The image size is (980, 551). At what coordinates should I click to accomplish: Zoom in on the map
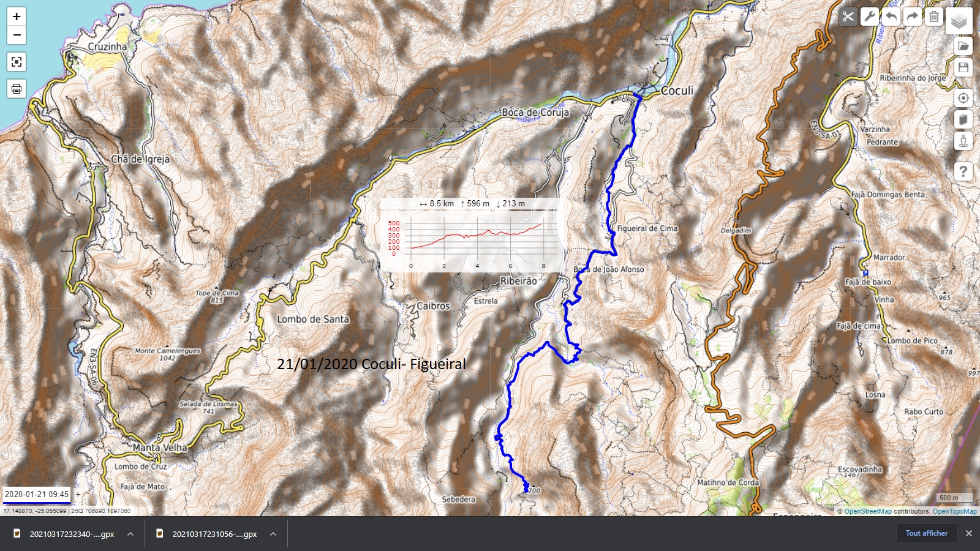(17, 17)
